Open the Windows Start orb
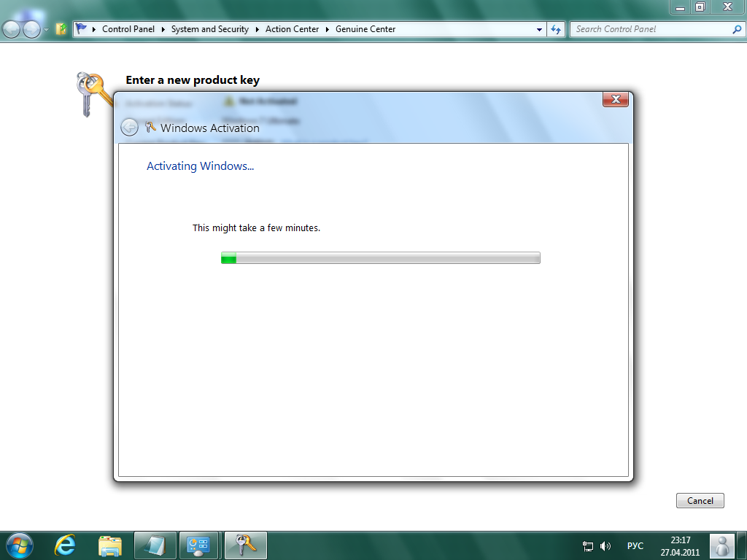Image resolution: width=747 pixels, height=560 pixels. pyautogui.click(x=20, y=545)
